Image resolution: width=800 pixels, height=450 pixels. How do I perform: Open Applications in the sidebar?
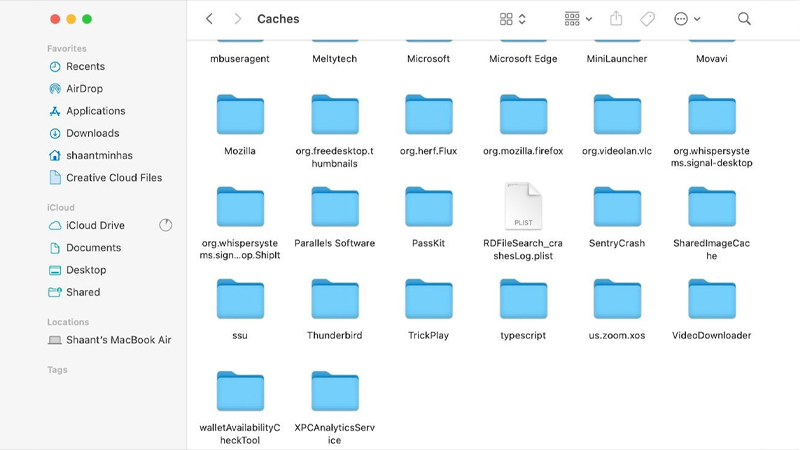(x=87, y=111)
